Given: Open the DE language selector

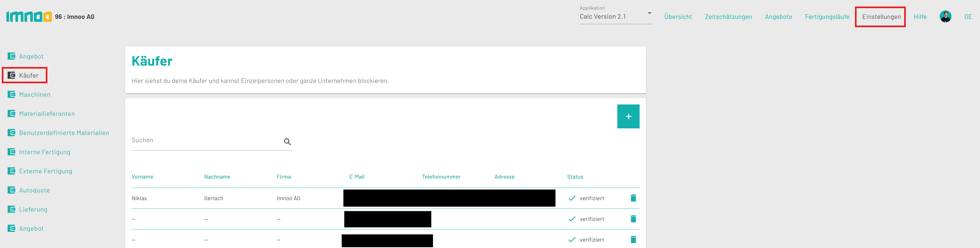Looking at the screenshot, I should coord(968,17).
